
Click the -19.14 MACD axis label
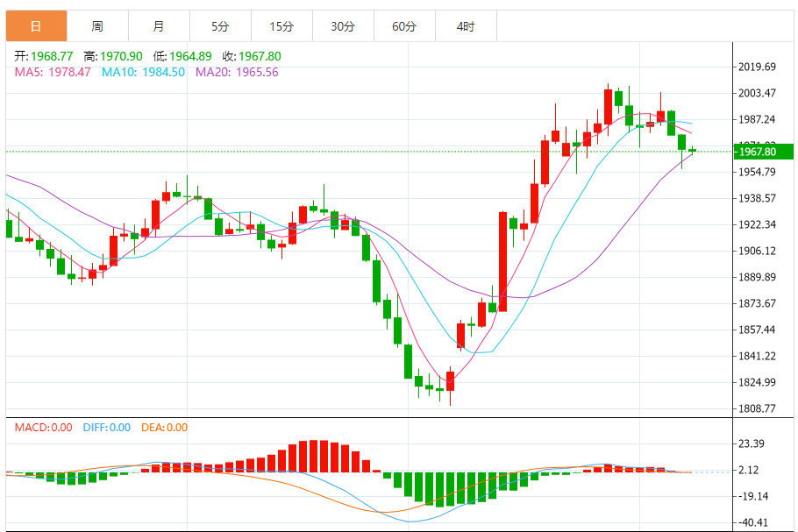(754, 496)
